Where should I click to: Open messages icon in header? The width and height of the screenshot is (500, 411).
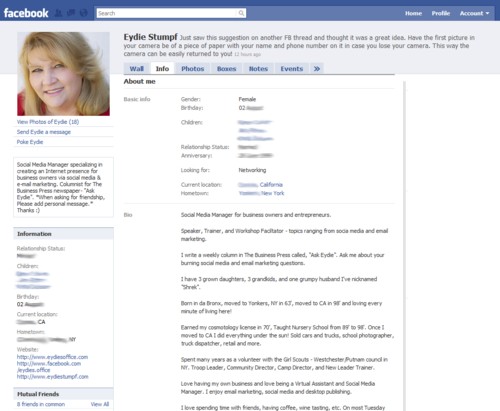pyautogui.click(x=71, y=13)
